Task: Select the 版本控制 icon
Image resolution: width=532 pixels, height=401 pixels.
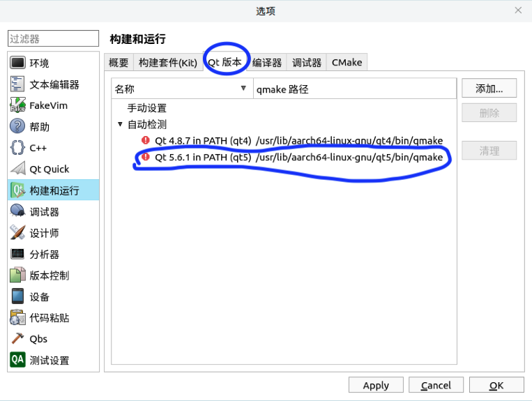Action: pyautogui.click(x=17, y=275)
